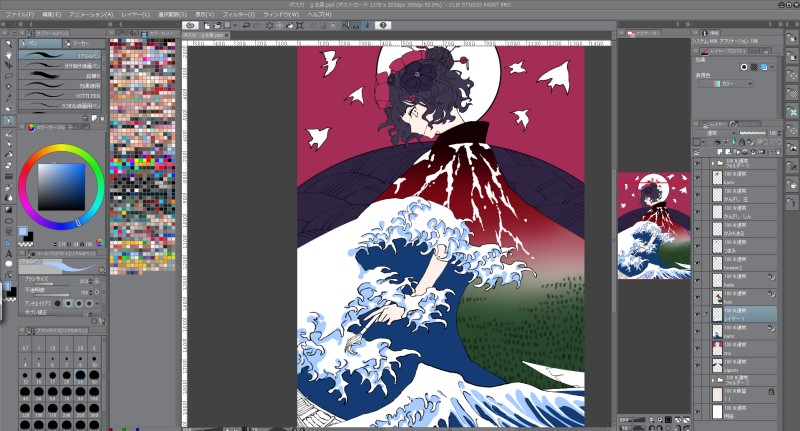Toggle visibility of 用紙 paper layer
The width and height of the screenshot is (800, 431).
pos(697,412)
